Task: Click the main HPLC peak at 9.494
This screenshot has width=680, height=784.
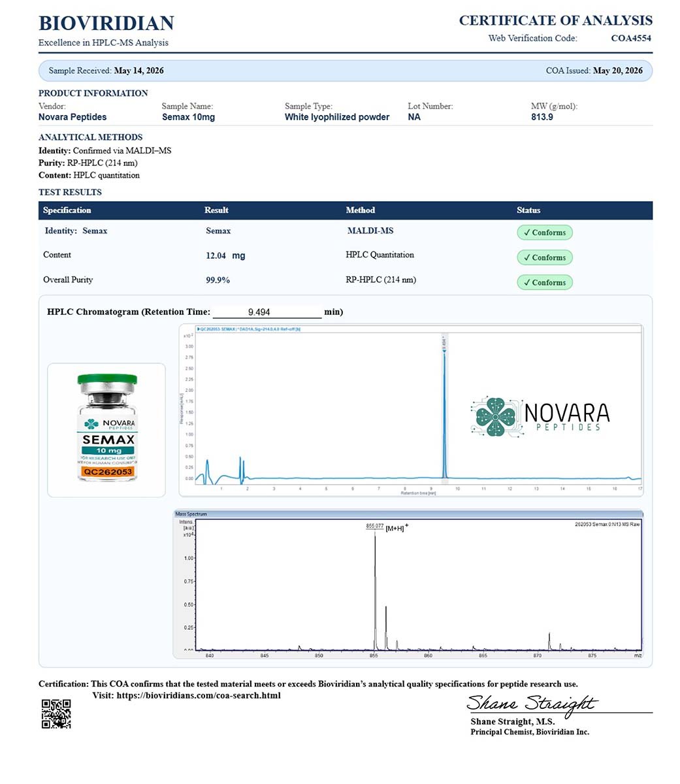Action: coord(444,408)
